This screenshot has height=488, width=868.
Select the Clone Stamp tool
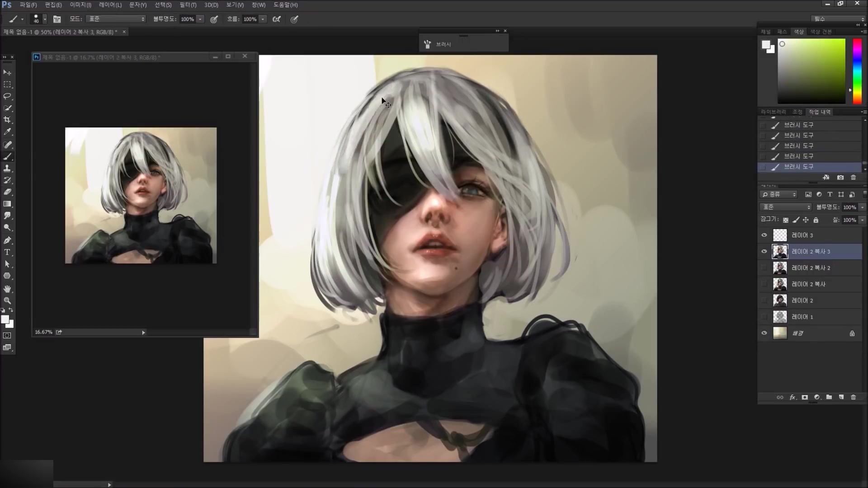point(7,168)
